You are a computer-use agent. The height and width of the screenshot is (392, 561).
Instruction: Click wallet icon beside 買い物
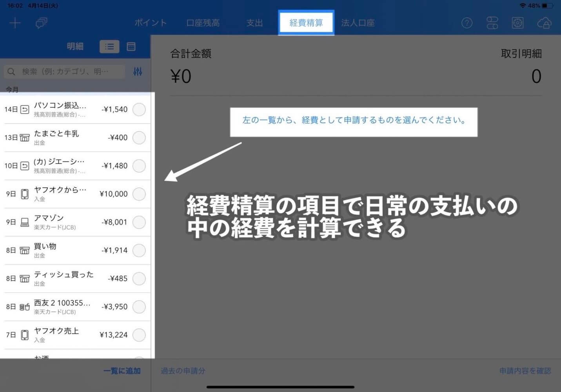(x=25, y=250)
